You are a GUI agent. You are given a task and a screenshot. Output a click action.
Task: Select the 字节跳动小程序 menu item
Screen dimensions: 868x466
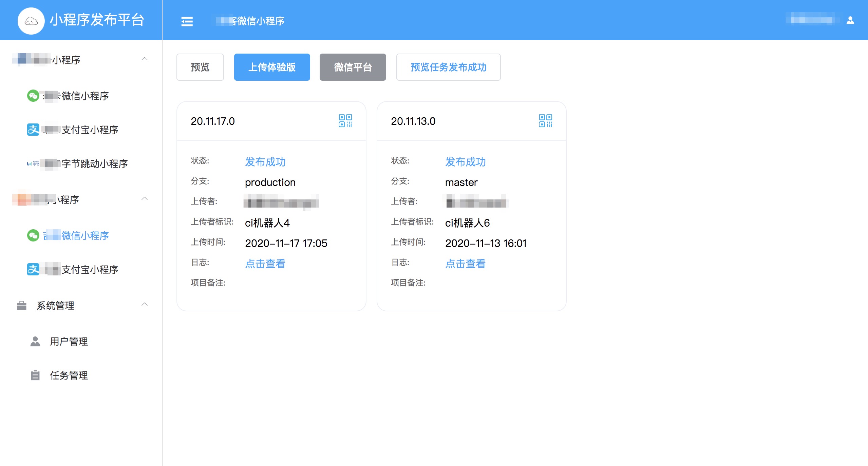click(x=94, y=164)
